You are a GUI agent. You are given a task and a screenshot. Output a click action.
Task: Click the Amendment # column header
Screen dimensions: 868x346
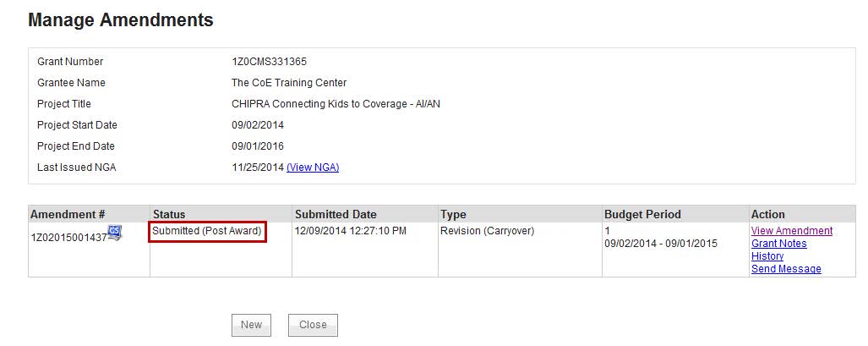[68, 214]
